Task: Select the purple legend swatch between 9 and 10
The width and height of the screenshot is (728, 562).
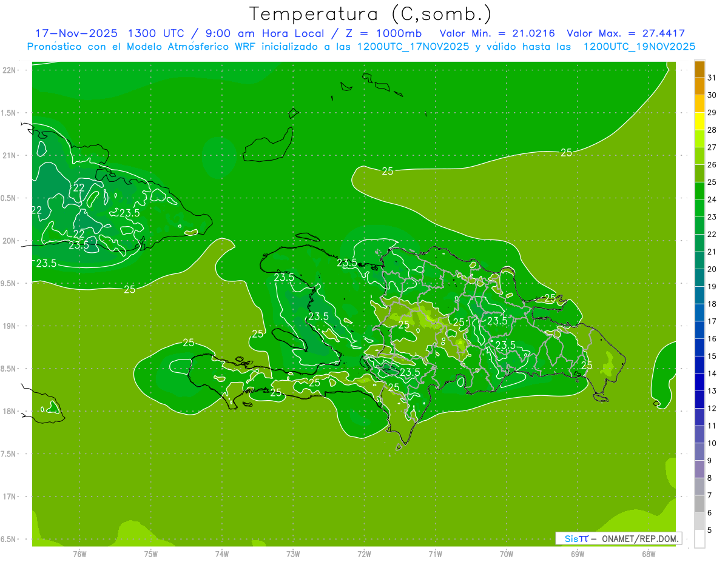Action: click(699, 452)
